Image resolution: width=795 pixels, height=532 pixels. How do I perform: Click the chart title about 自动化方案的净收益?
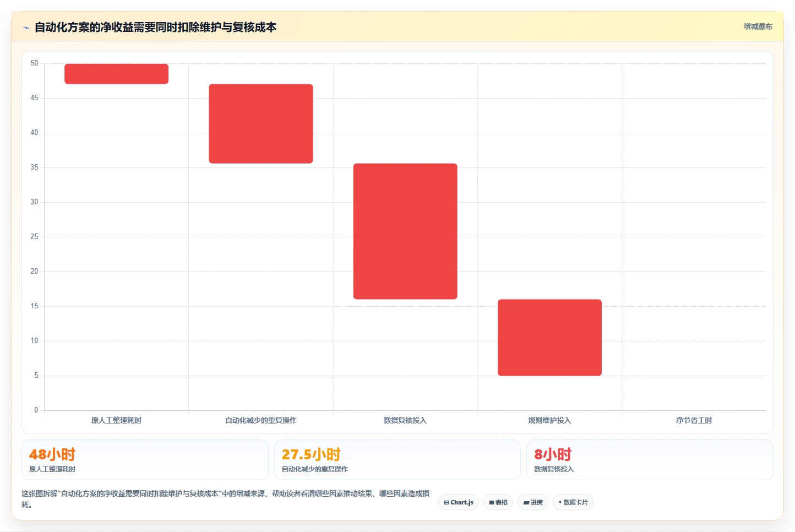point(155,27)
